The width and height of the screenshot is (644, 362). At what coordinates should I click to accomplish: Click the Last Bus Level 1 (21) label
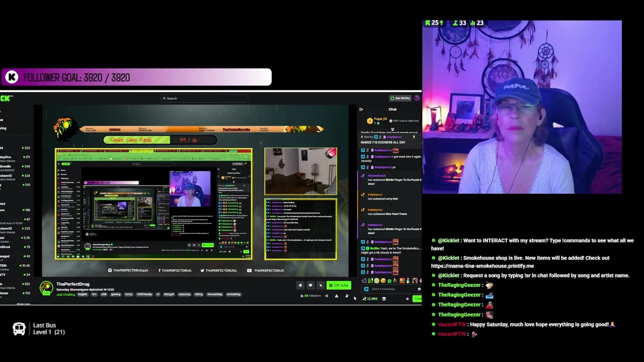click(x=49, y=329)
